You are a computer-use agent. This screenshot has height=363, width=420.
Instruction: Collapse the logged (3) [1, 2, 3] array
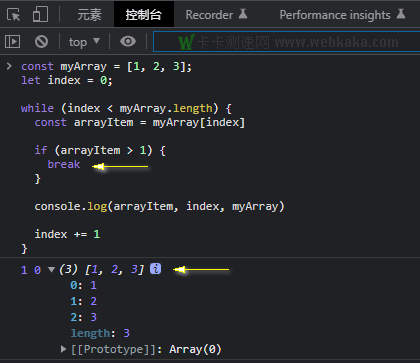tap(51, 269)
